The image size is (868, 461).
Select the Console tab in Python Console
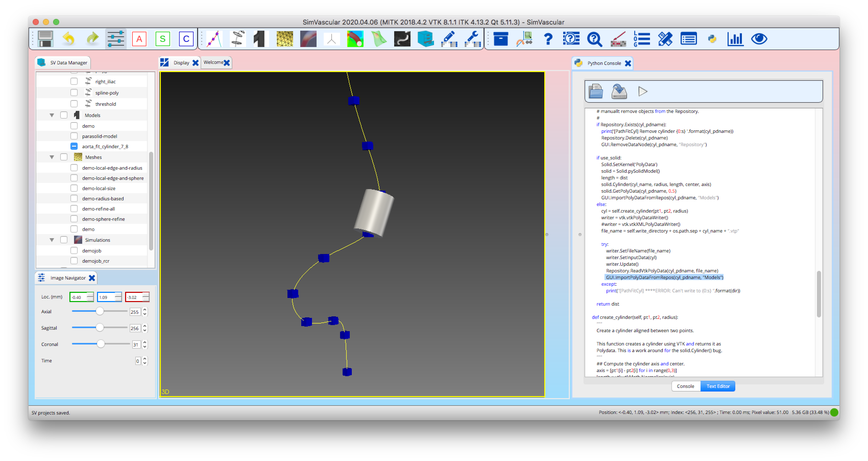pos(686,386)
